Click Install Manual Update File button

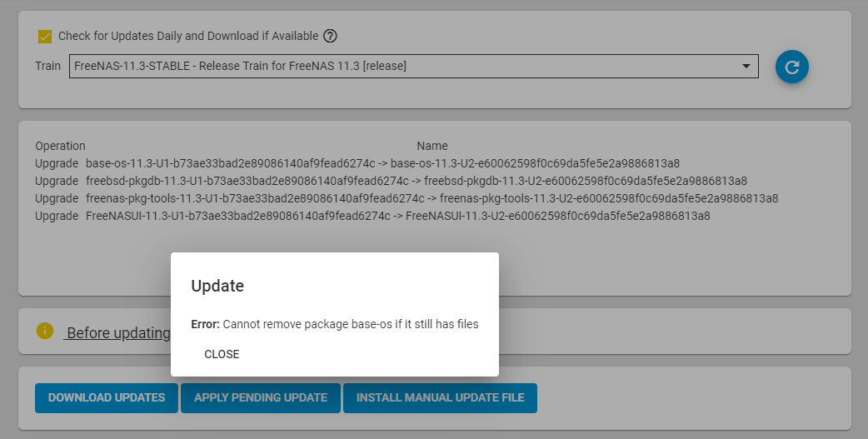440,397
